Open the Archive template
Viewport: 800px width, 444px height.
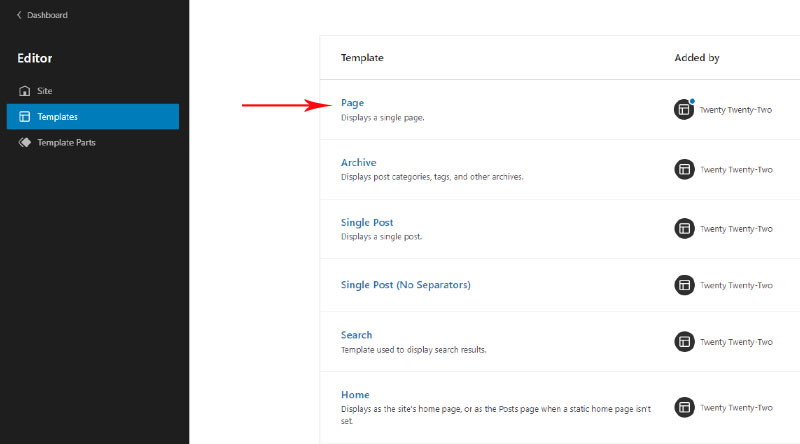359,162
